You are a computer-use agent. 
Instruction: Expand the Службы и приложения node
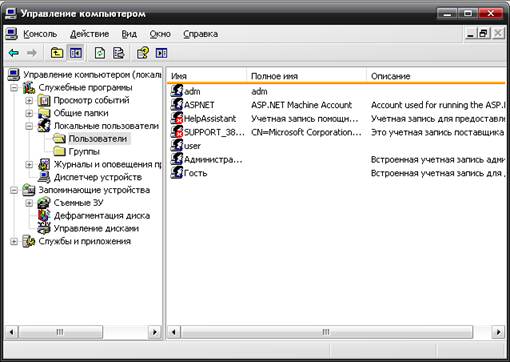[x=14, y=241]
